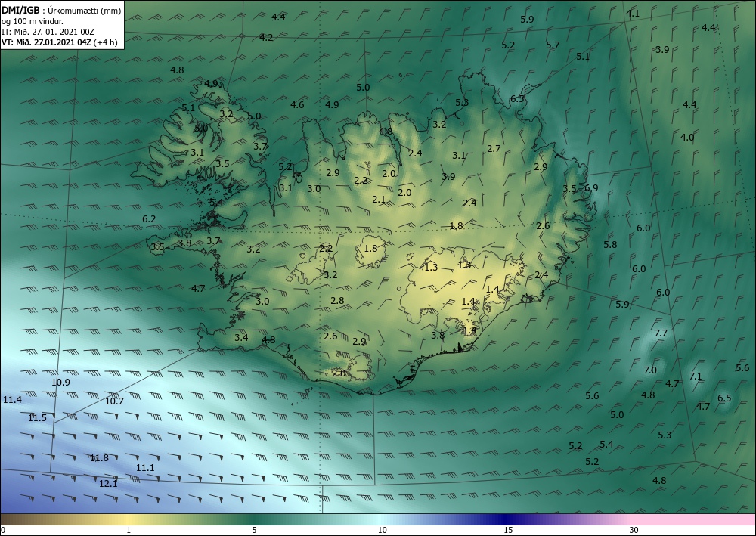Click the 2.1 value over north Iceland
This screenshot has width=756, height=536.
(x=379, y=199)
